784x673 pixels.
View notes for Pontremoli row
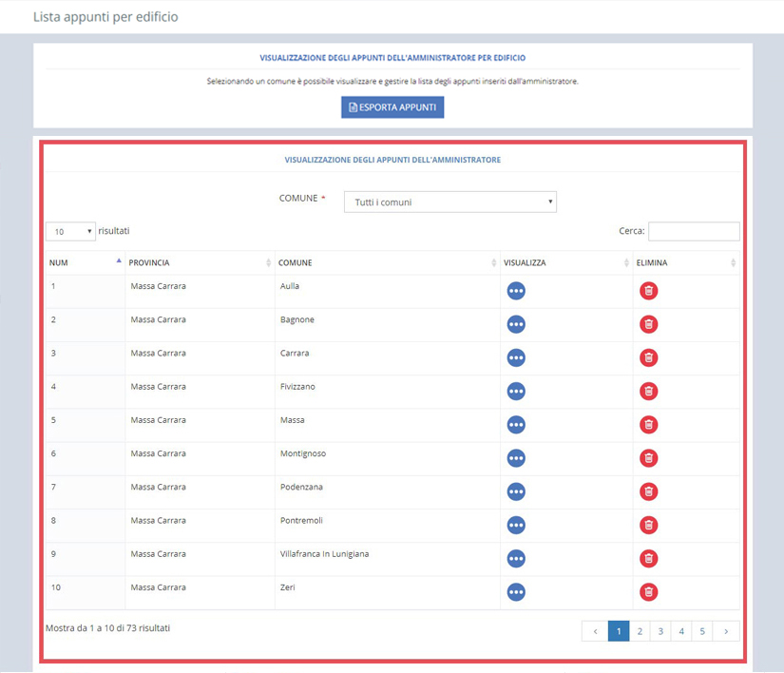coord(516,526)
